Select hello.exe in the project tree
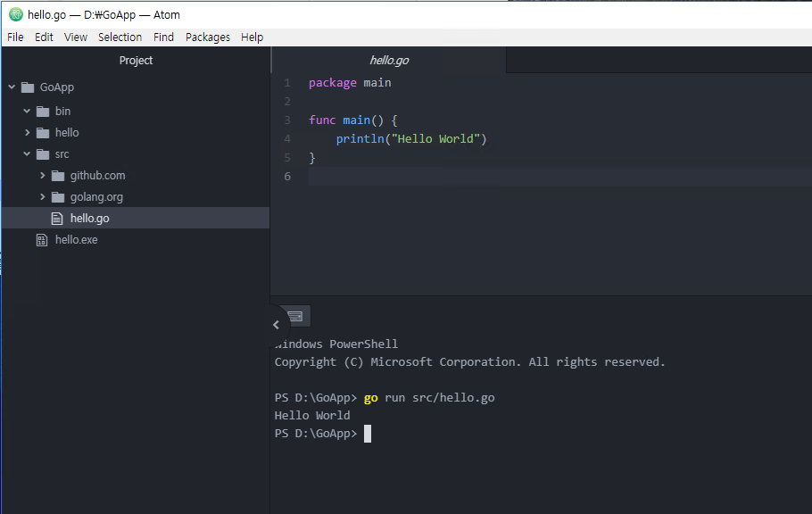 pyautogui.click(x=76, y=240)
